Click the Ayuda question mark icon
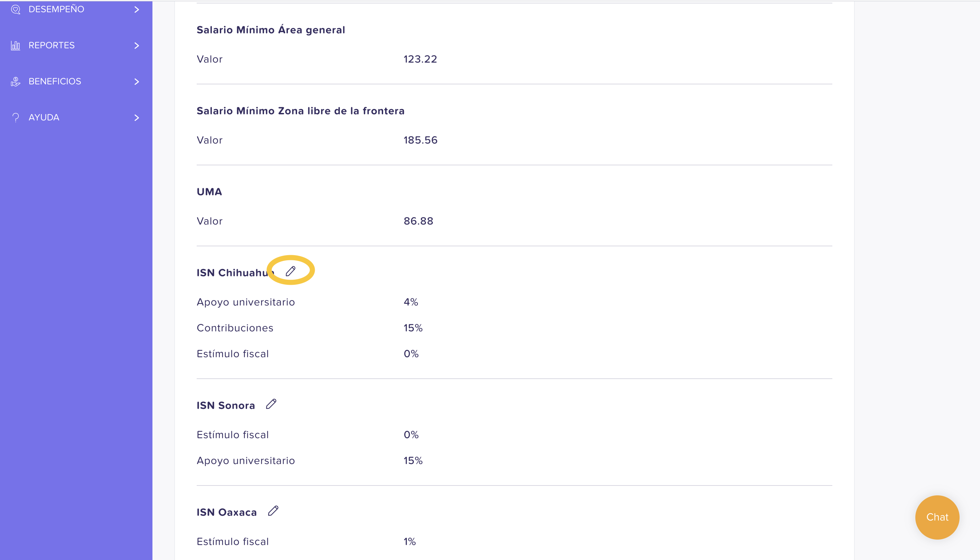Viewport: 980px width, 560px height. point(15,118)
